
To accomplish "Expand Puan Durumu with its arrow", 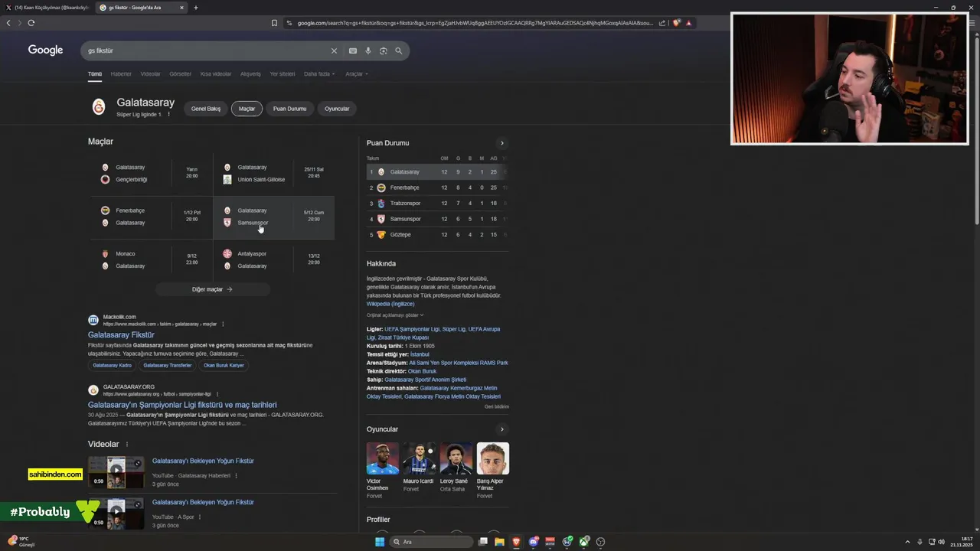I will 502,143.
